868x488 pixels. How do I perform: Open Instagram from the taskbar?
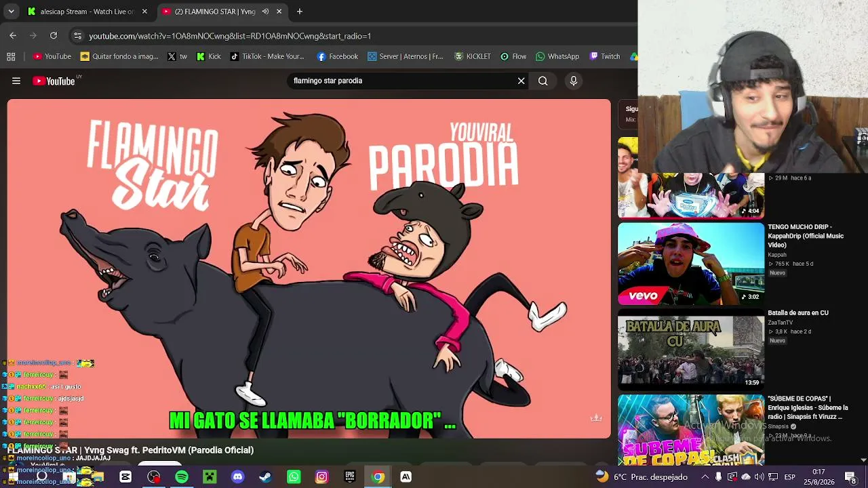pyautogui.click(x=321, y=477)
